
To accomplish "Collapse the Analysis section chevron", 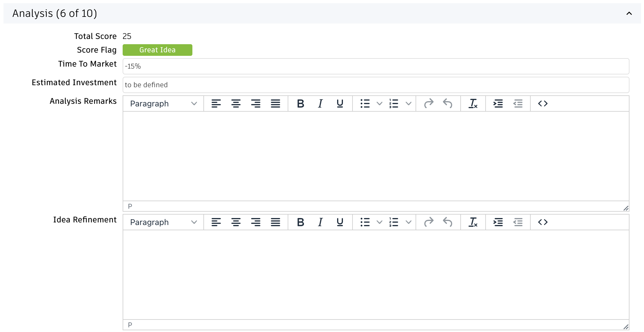I will point(629,13).
